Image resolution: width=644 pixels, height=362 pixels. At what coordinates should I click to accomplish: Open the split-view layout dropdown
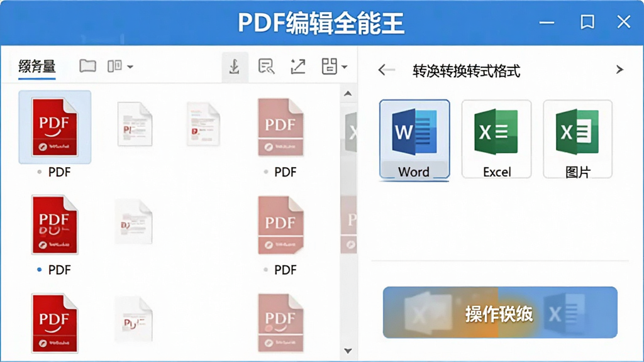[x=120, y=66]
